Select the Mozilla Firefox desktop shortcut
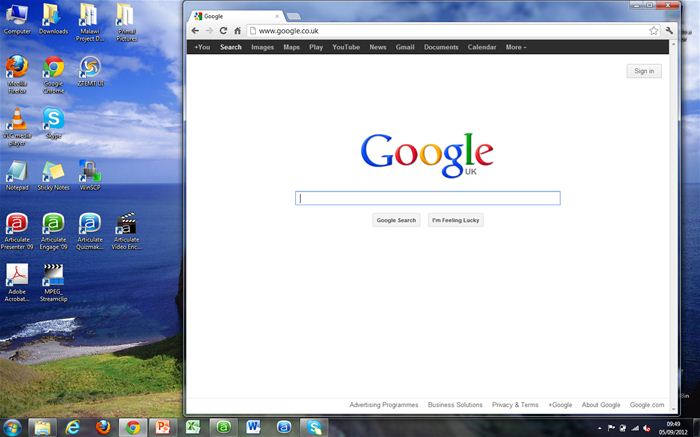 click(17, 75)
